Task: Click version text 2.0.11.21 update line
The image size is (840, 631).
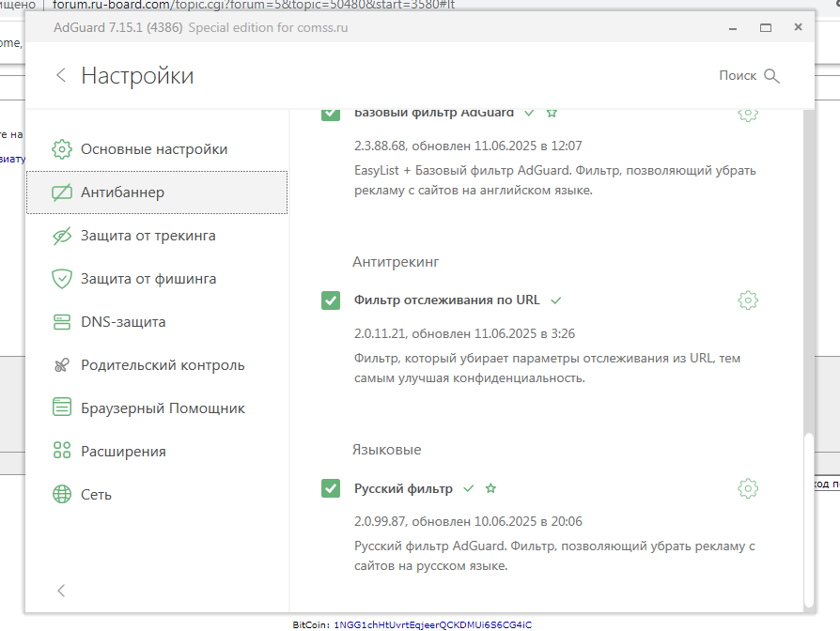Action: point(464,333)
